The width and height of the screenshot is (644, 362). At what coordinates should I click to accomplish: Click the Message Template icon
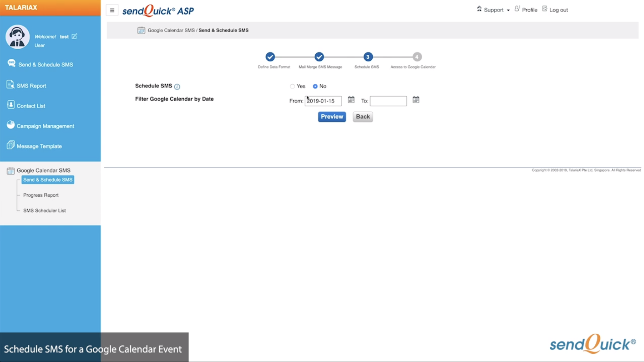point(10,145)
